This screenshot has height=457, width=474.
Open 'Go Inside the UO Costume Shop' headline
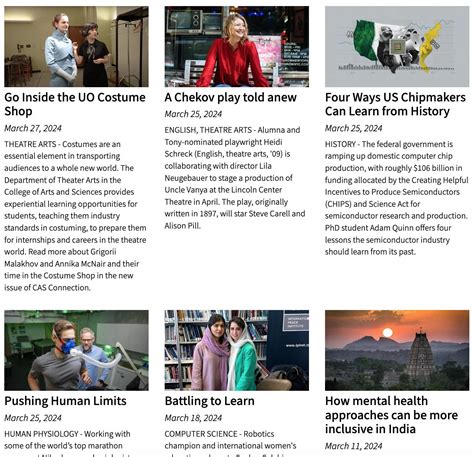tap(75, 104)
